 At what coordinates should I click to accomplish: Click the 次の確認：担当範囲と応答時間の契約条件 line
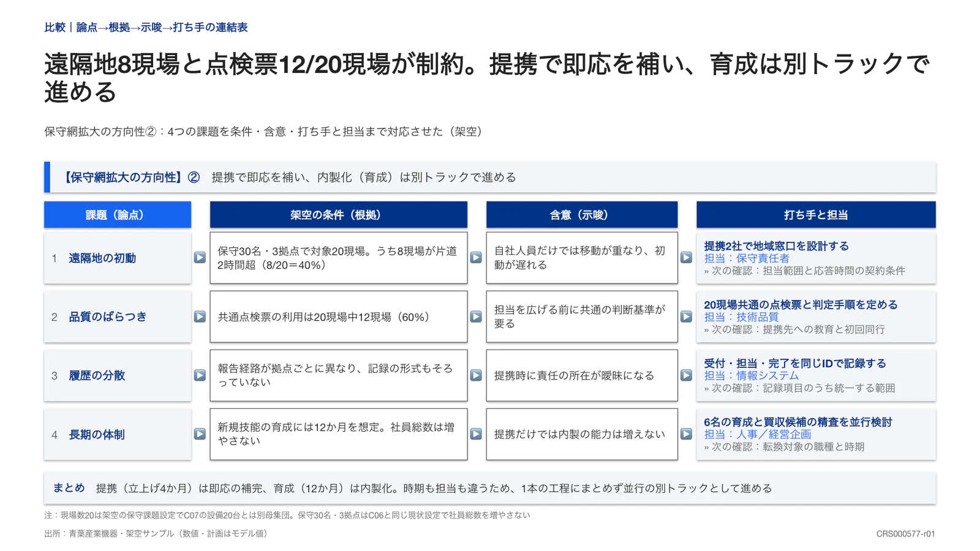click(x=804, y=271)
